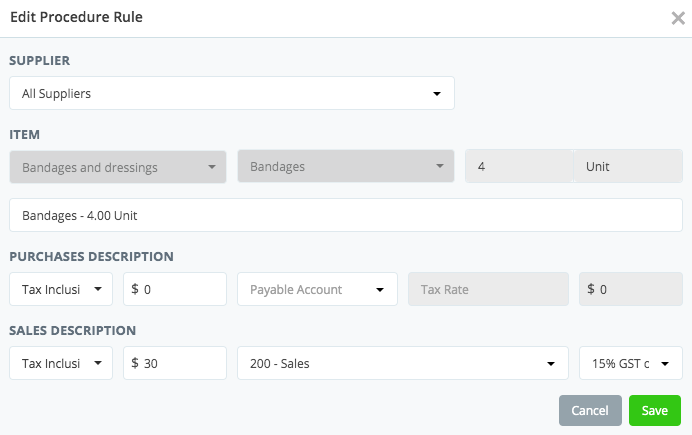Click the Cancel button
This screenshot has width=692, height=435.
590,410
